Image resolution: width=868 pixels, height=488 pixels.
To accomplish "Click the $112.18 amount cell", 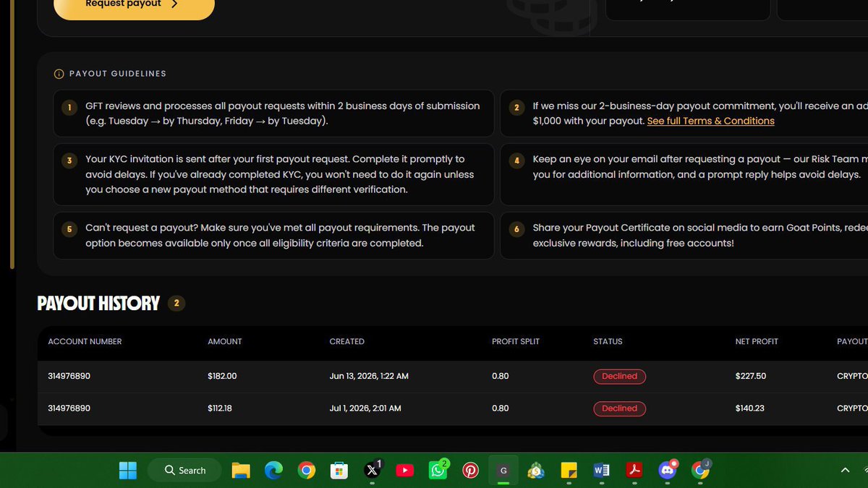I will tap(220, 408).
